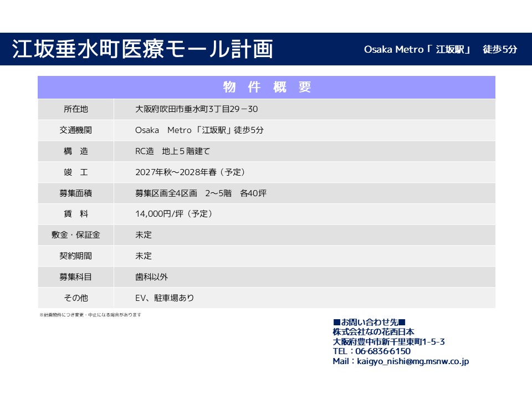Select the 物件概要 table header
The width and height of the screenshot is (532, 399).
(x=267, y=87)
